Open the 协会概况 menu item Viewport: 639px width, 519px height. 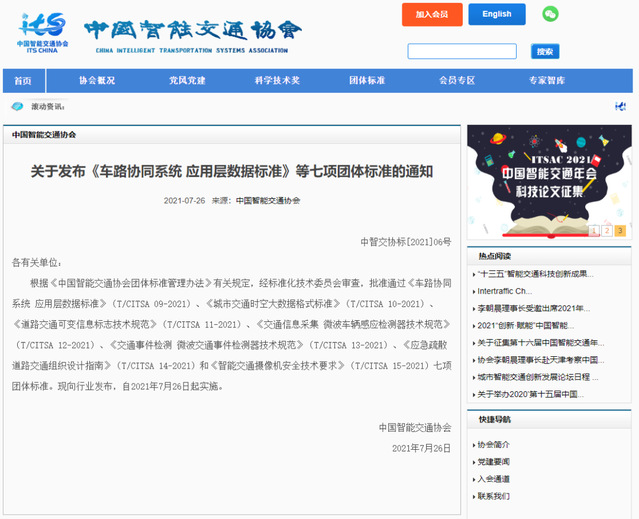click(97, 80)
